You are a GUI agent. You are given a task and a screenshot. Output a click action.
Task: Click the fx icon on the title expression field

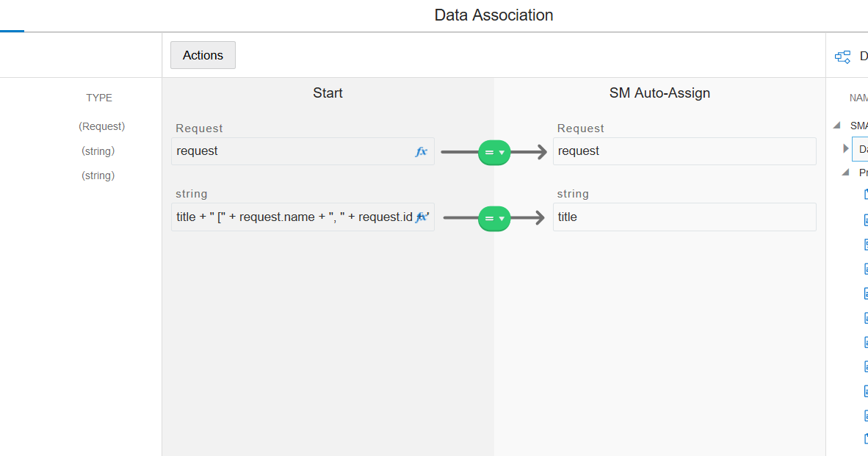[422, 217]
